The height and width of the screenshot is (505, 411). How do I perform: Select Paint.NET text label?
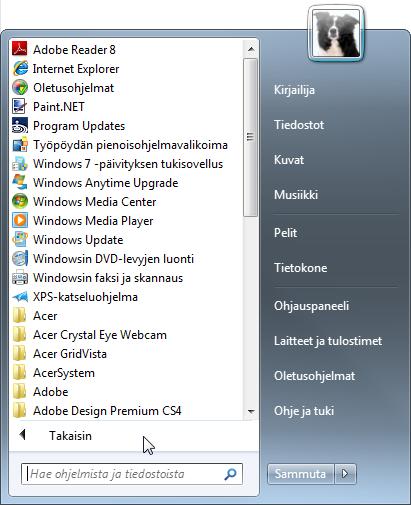59,107
